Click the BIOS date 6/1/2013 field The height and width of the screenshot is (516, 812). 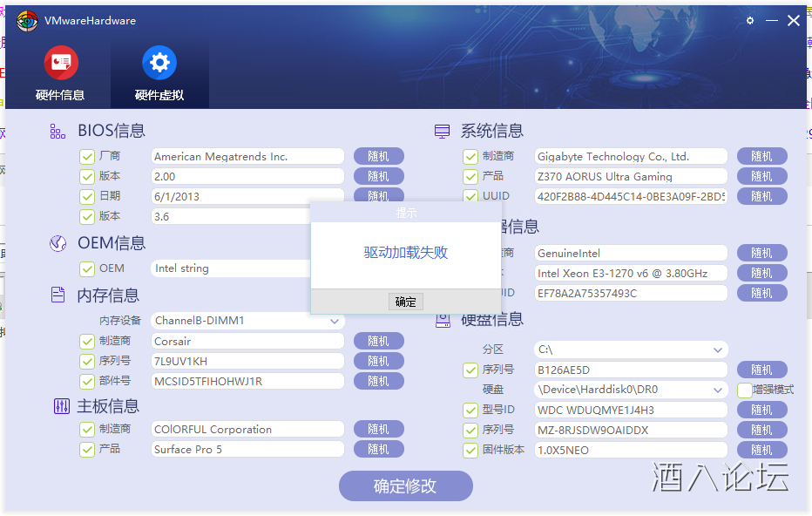tap(247, 197)
